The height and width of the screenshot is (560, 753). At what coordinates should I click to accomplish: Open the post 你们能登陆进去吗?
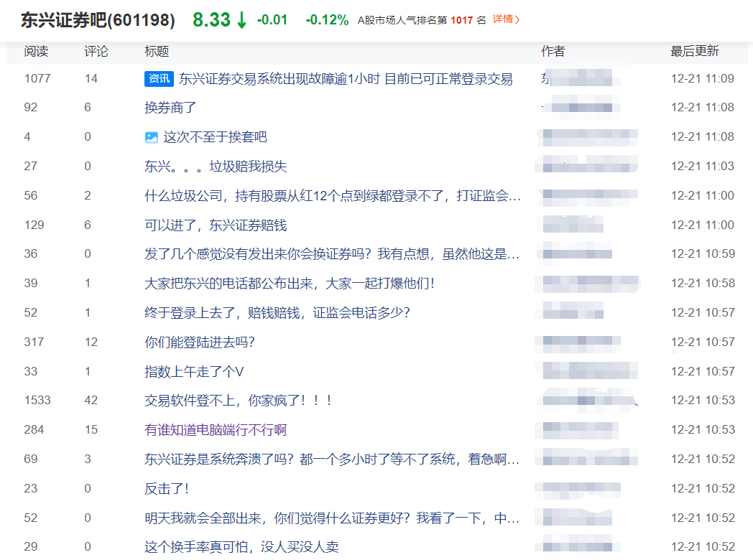[199, 342]
